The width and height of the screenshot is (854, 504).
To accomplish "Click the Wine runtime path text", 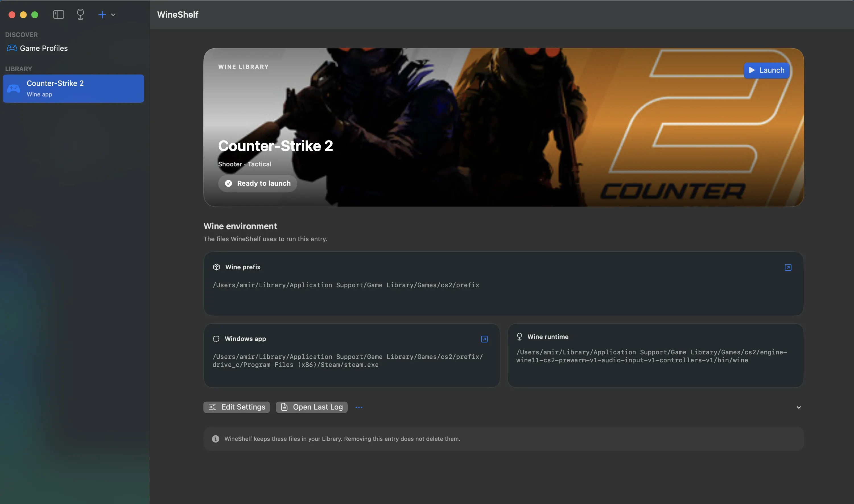I will pyautogui.click(x=651, y=356).
